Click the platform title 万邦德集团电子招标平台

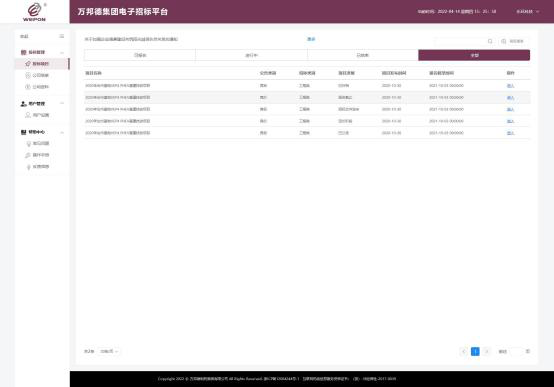click(123, 12)
